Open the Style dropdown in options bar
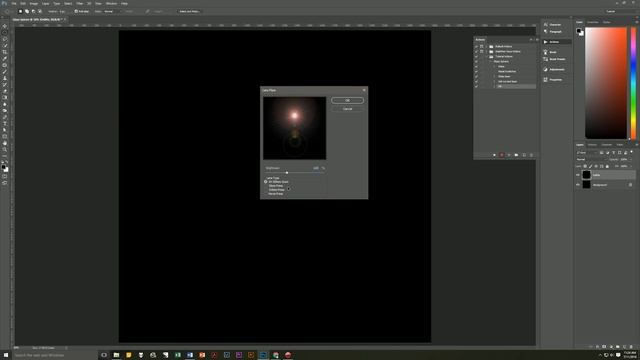 point(112,11)
